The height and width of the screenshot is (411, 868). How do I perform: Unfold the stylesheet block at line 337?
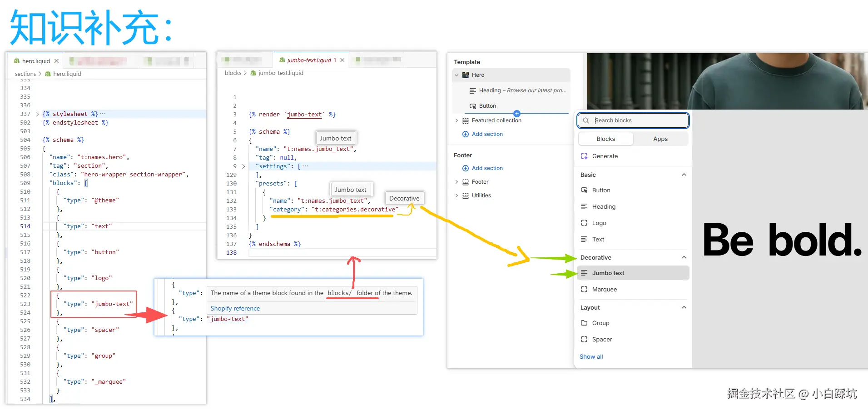point(37,114)
